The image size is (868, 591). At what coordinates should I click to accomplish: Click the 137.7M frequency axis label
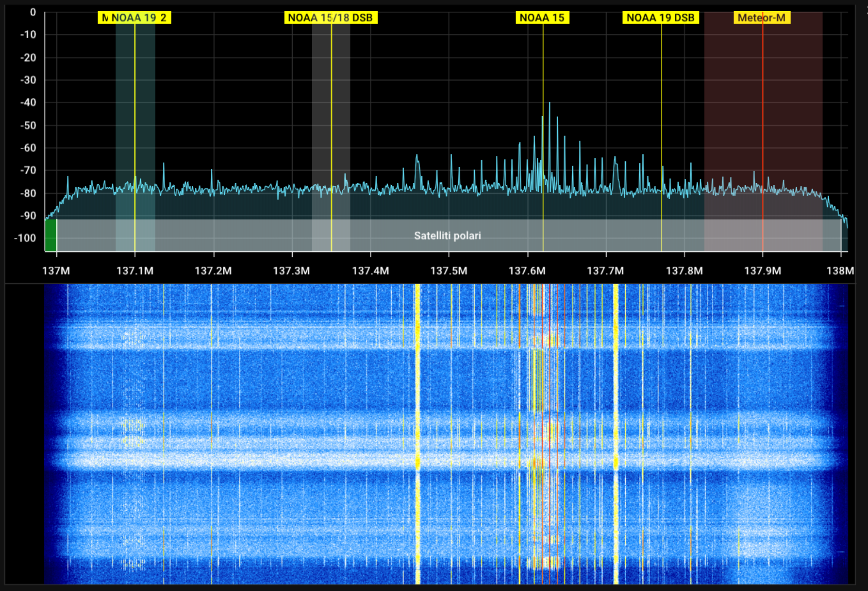605,271
